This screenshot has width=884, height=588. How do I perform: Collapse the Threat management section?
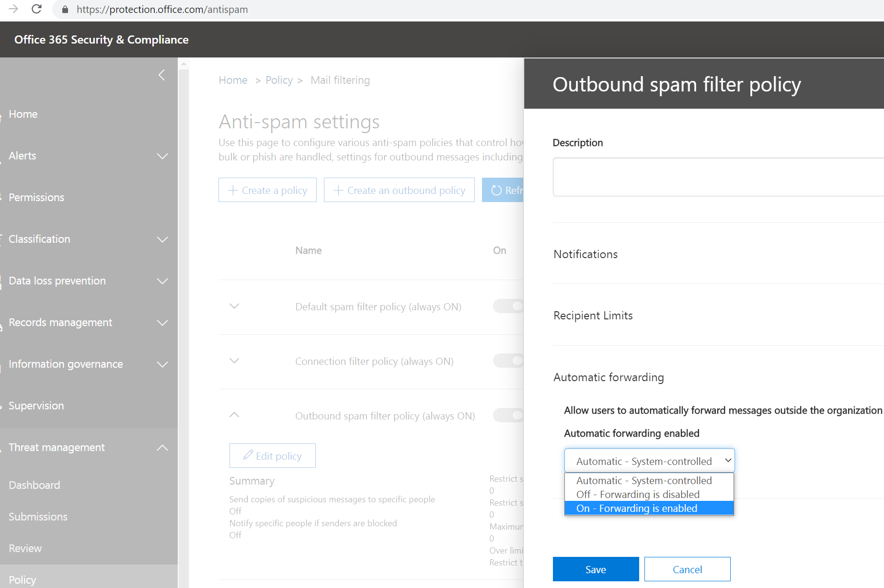tap(163, 448)
